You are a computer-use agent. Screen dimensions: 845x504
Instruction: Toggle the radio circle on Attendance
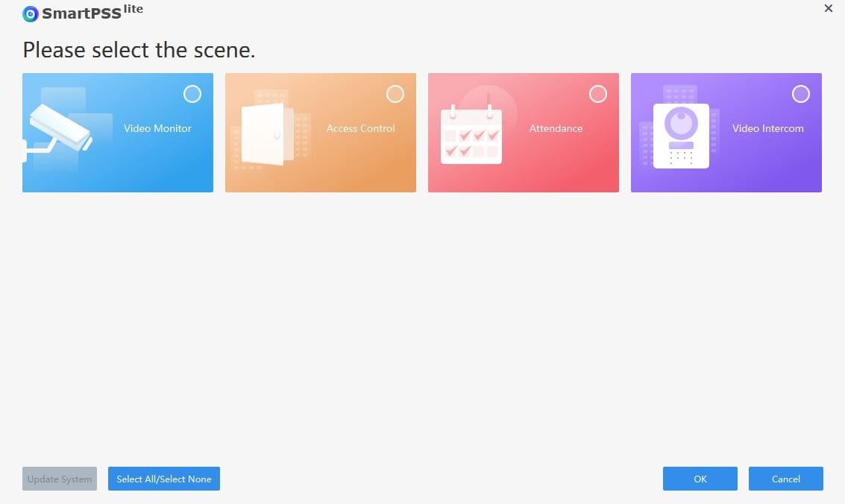coord(598,94)
